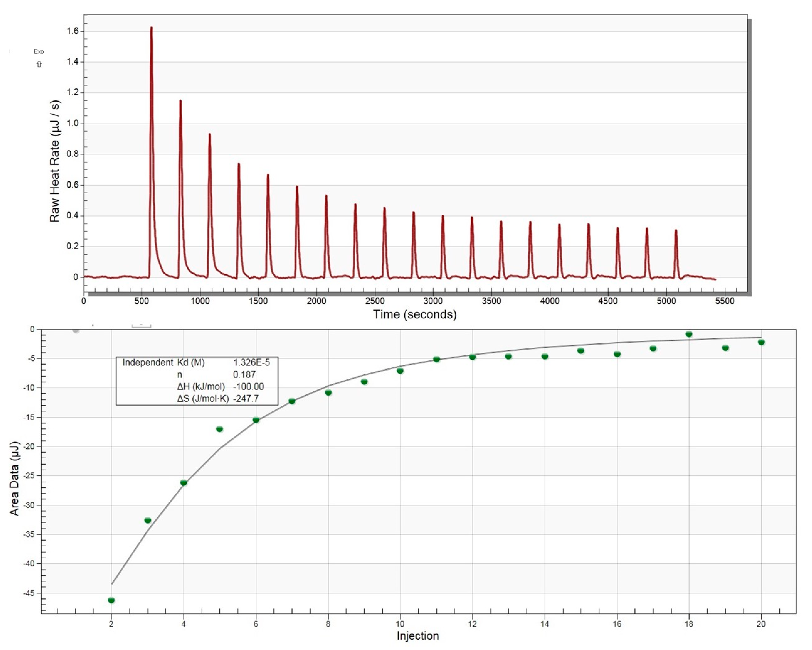Click the 'Independent' model label in fit box
The height and width of the screenshot is (650, 812).
(148, 363)
